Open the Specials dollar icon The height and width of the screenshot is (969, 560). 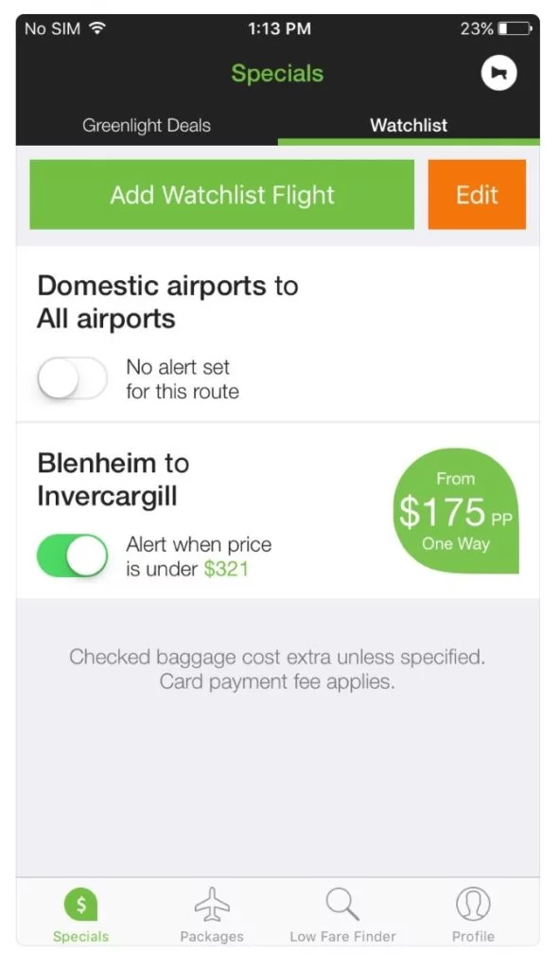click(81, 904)
